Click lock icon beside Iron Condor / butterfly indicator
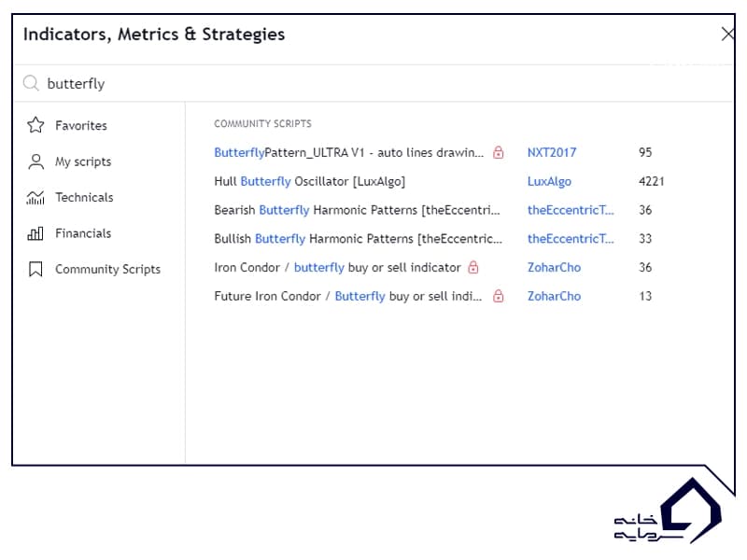 (473, 267)
